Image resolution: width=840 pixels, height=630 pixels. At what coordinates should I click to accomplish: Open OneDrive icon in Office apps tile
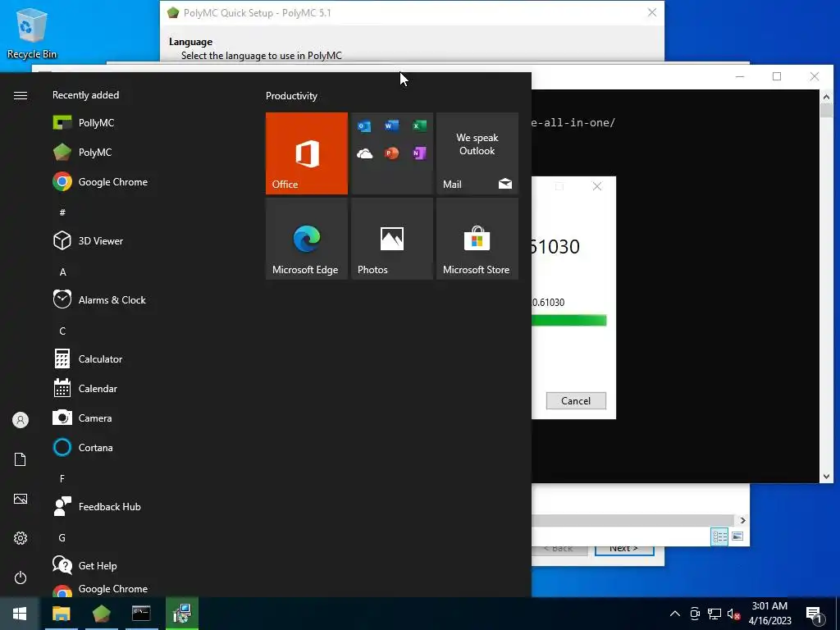pos(364,153)
